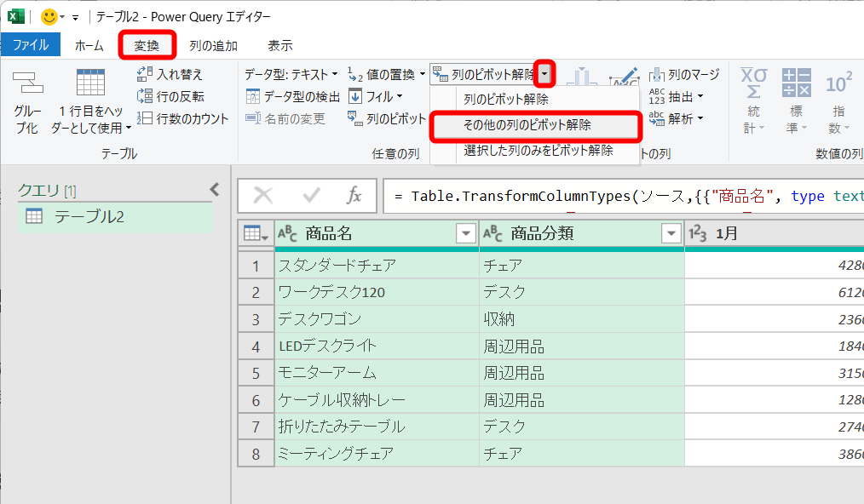Click the モニターアーム cell
This screenshot has width=864, height=504.
point(377,373)
